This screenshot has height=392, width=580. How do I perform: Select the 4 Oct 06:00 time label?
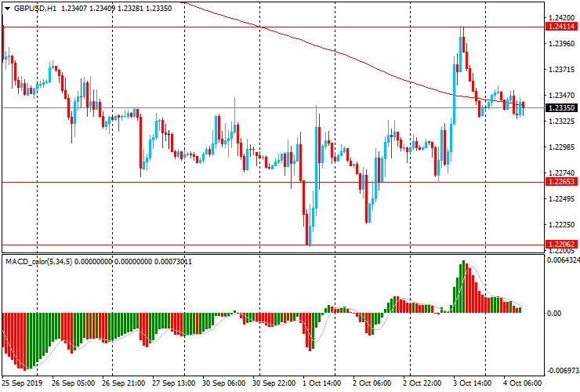tap(522, 383)
